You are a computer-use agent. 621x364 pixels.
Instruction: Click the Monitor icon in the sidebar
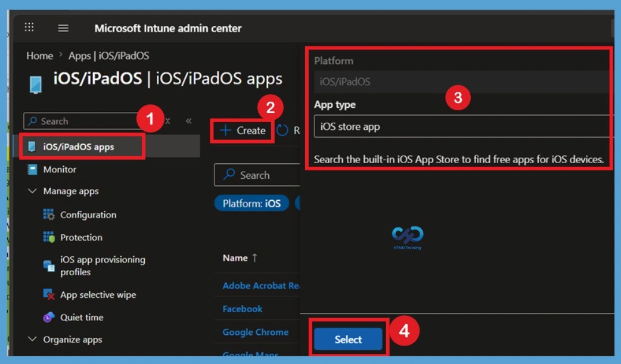click(32, 170)
